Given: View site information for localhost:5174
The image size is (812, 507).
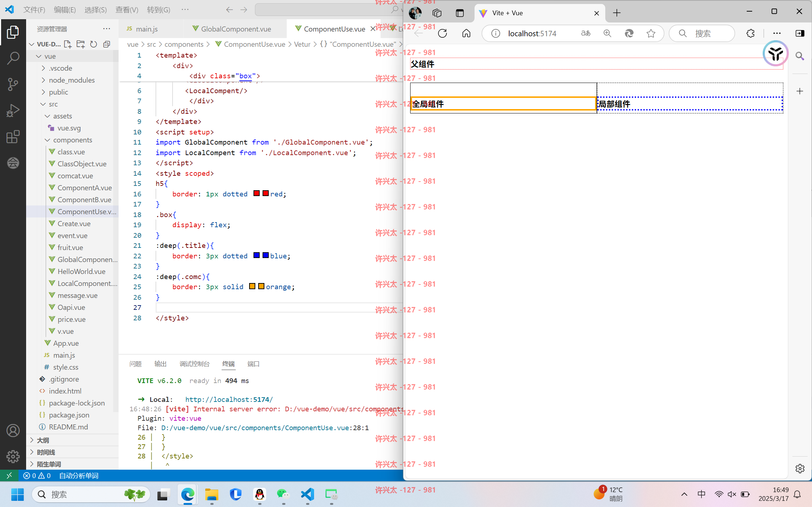Looking at the screenshot, I should tap(495, 33).
